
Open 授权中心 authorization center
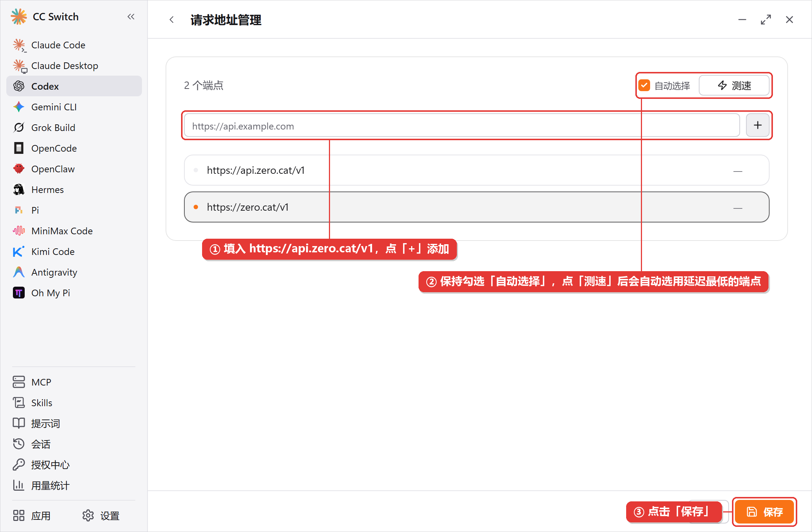74,465
